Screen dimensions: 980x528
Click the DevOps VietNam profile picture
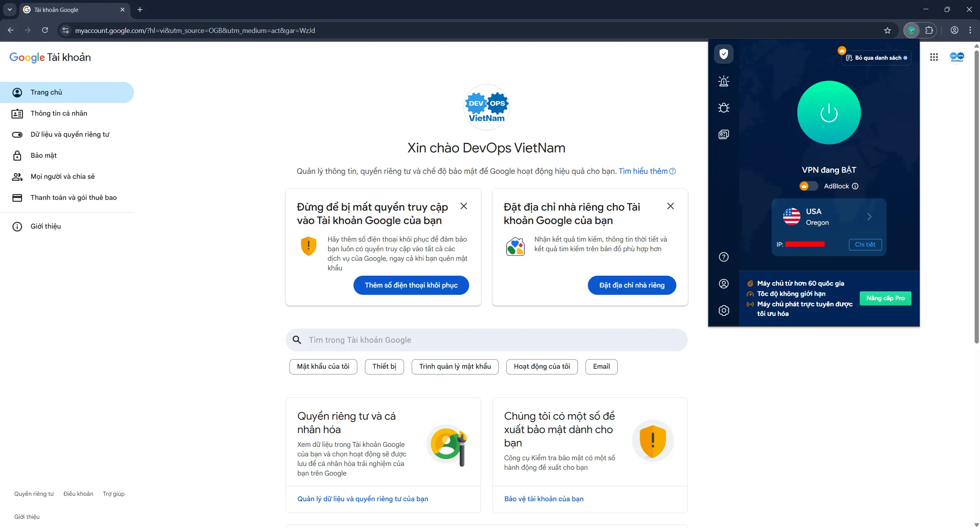[x=486, y=107]
